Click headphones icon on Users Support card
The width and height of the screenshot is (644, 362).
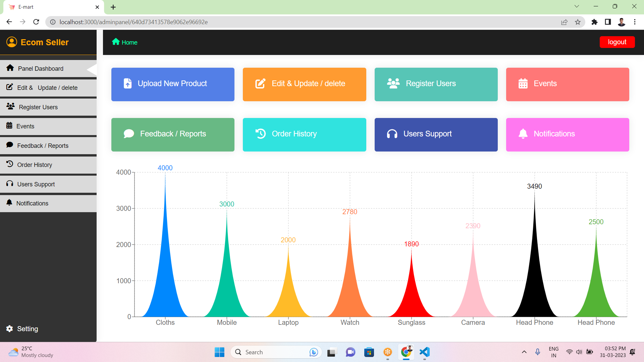click(392, 134)
